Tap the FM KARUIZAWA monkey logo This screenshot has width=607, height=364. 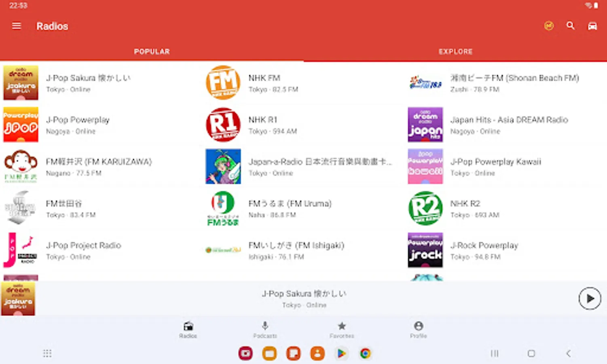coord(21,166)
